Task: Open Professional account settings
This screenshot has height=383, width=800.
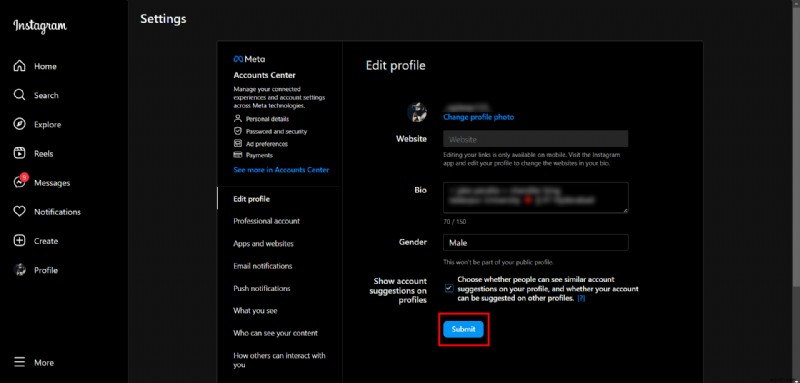Action: 266,221
